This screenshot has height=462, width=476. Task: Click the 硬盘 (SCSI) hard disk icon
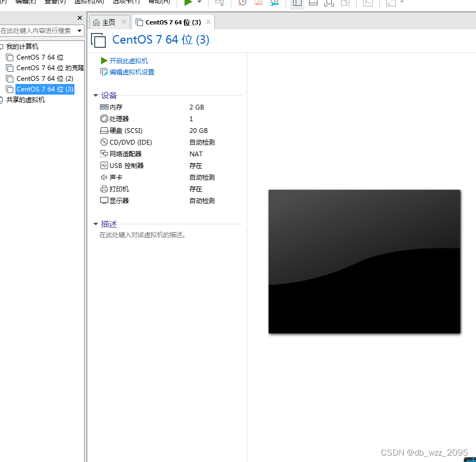(104, 131)
